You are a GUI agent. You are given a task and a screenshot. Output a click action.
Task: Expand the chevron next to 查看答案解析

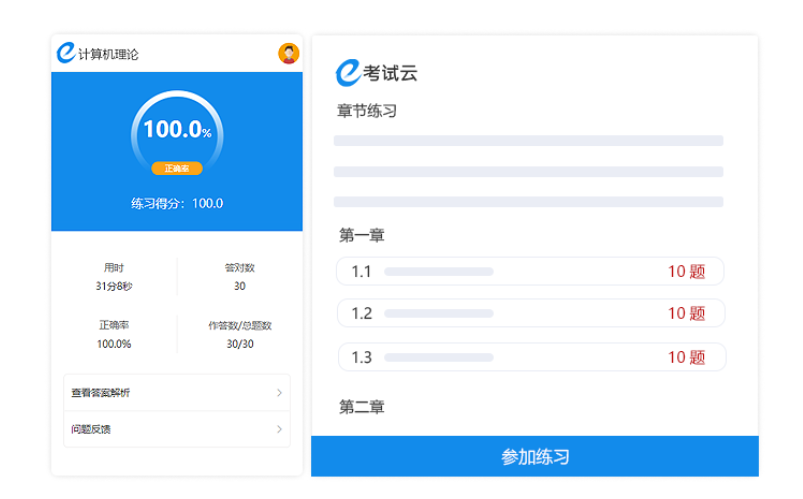pyautogui.click(x=279, y=393)
